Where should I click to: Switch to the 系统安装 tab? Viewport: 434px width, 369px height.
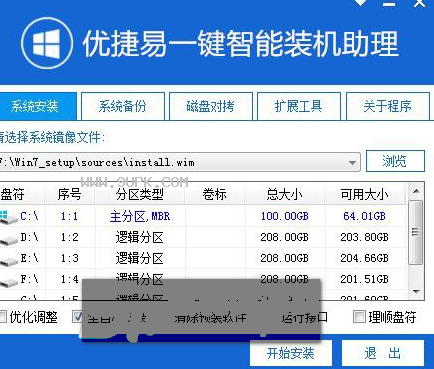(37, 106)
